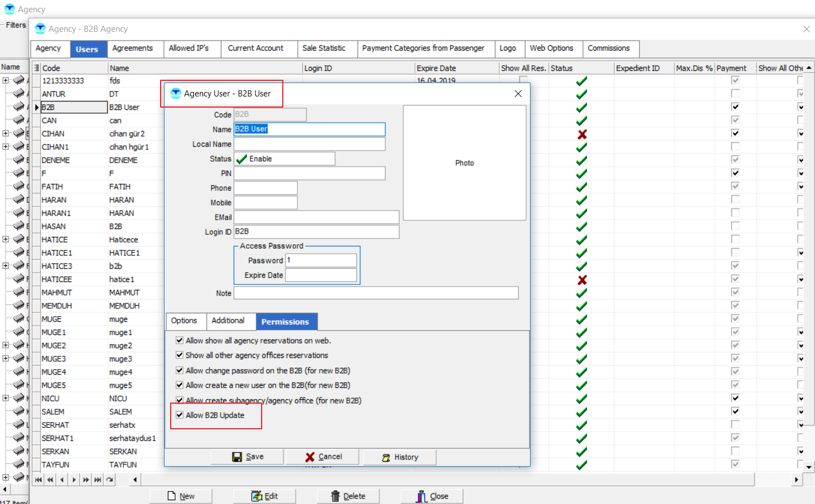Toggle Show all other agency offices reservations
The width and height of the screenshot is (815, 504).
180,355
